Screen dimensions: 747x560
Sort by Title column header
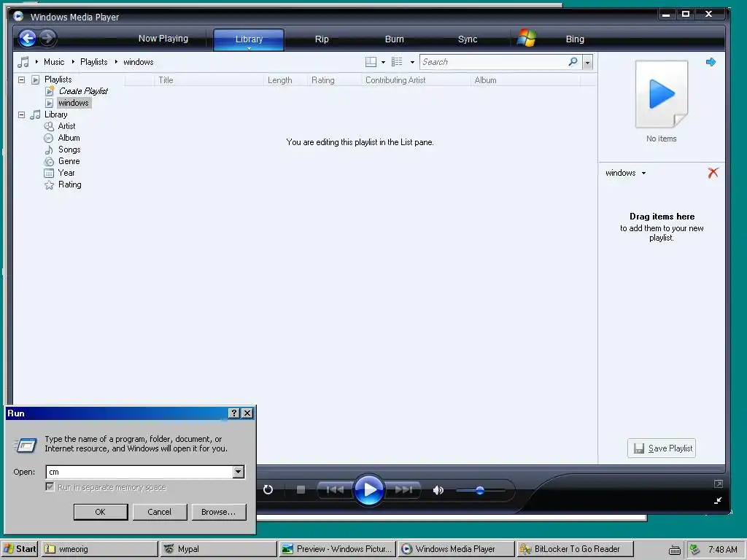(x=209, y=80)
